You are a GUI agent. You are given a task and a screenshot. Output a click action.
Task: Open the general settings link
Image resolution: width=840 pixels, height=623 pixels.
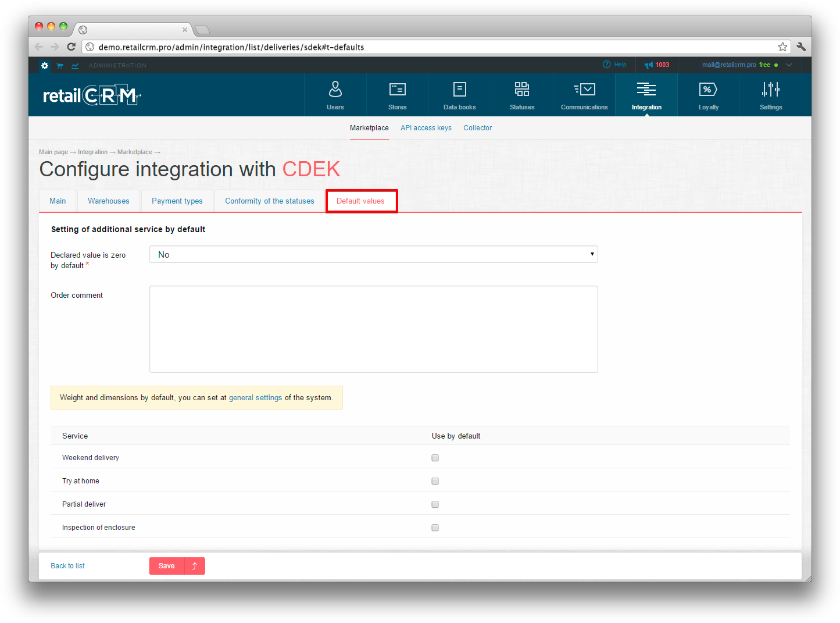click(256, 398)
